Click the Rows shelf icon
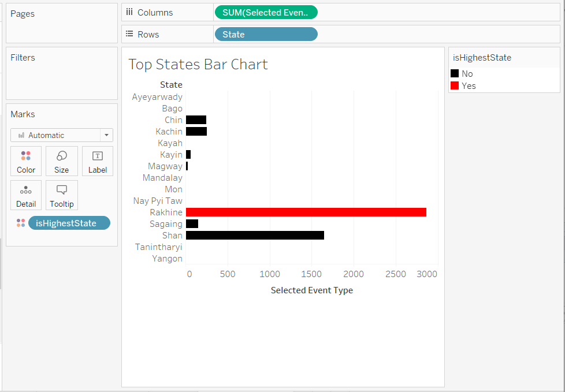 [x=129, y=35]
